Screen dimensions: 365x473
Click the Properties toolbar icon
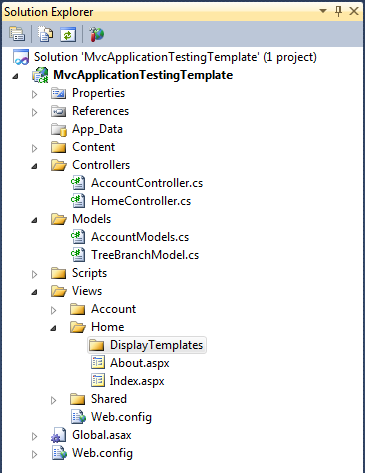pyautogui.click(x=17, y=34)
